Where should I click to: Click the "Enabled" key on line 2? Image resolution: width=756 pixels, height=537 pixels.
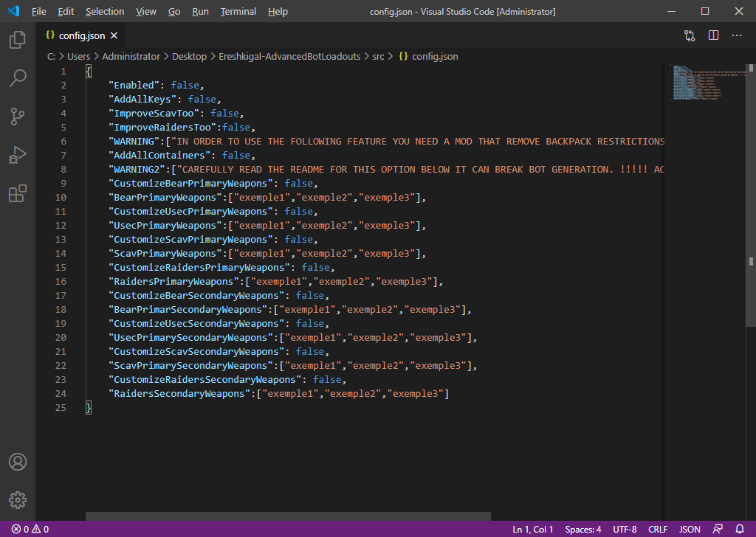click(x=134, y=86)
